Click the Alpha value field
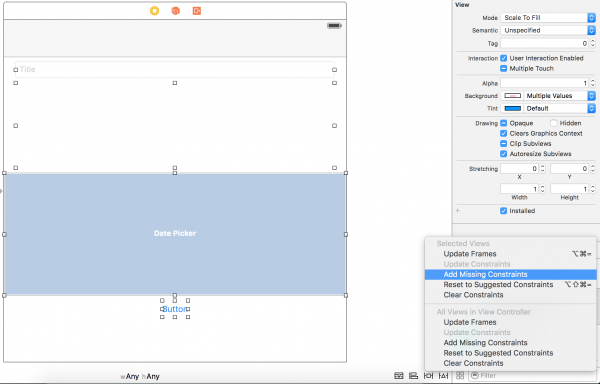The width and height of the screenshot is (600, 384). (x=545, y=83)
